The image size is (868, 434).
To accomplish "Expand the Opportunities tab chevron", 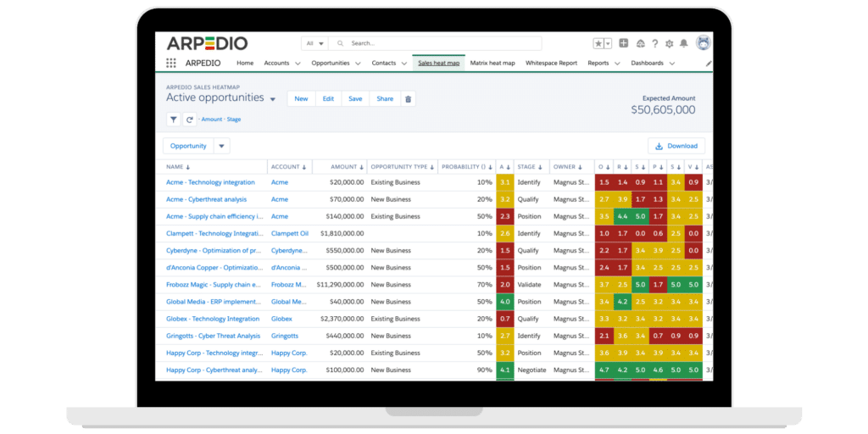I will (x=359, y=64).
